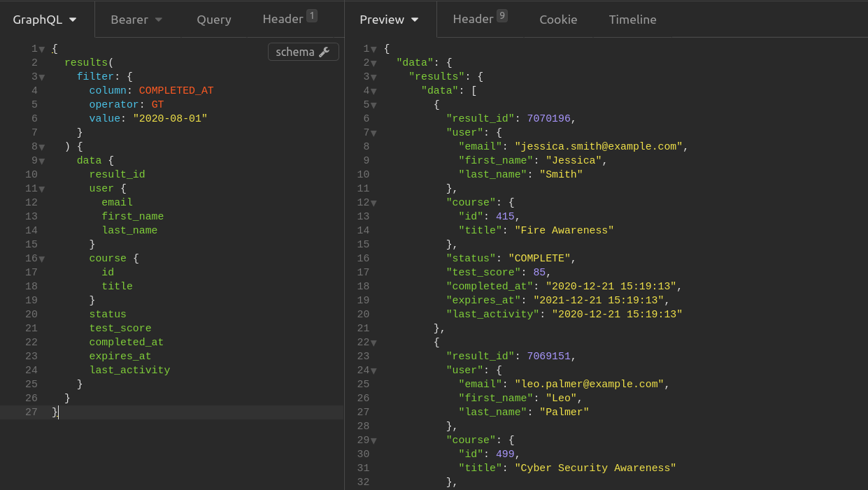Collapse the filter block at line 3
The height and width of the screenshot is (490, 868).
click(x=42, y=77)
